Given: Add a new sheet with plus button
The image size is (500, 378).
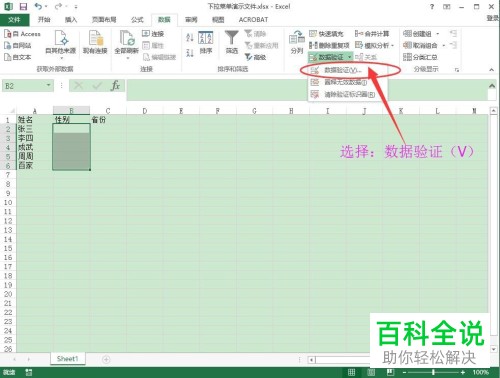Looking at the screenshot, I should (x=106, y=359).
